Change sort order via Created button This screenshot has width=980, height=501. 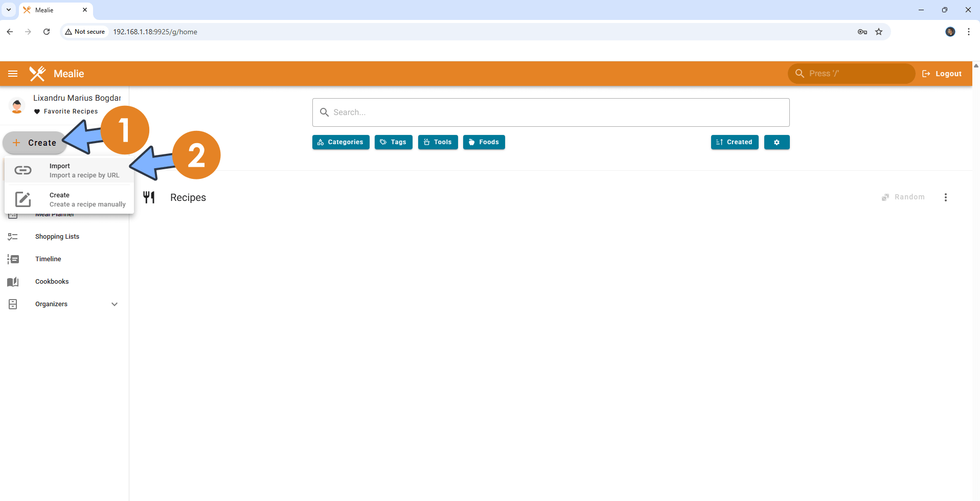pos(734,142)
